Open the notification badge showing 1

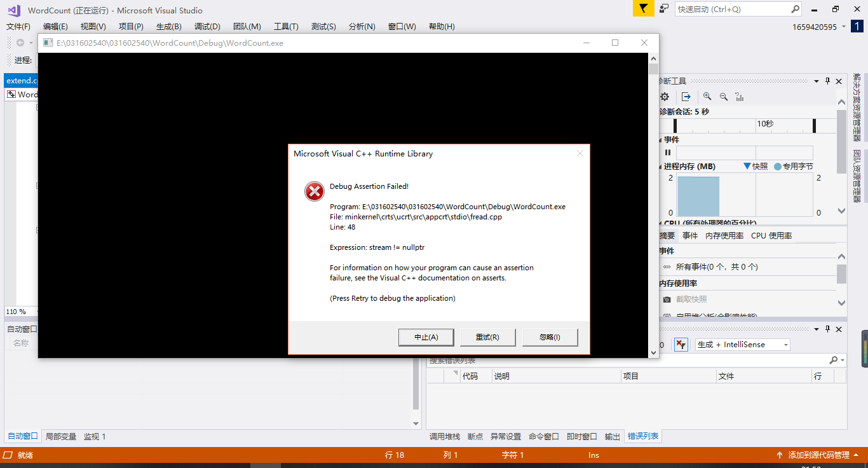(x=857, y=26)
